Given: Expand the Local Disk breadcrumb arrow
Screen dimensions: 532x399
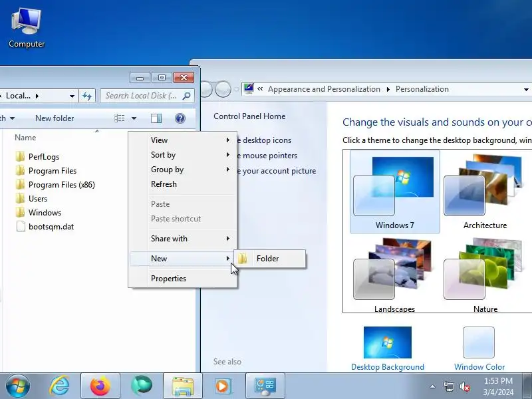Looking at the screenshot, I should click(x=37, y=96).
